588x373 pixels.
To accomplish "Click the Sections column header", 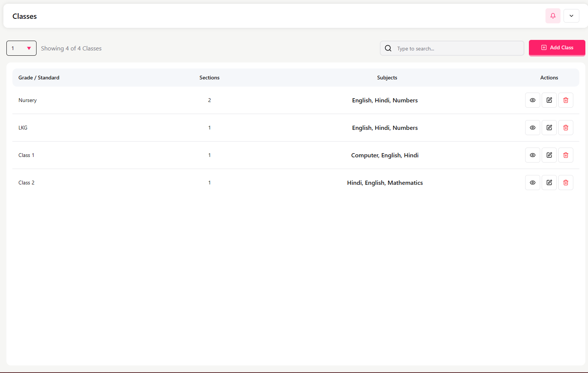I will (209, 78).
